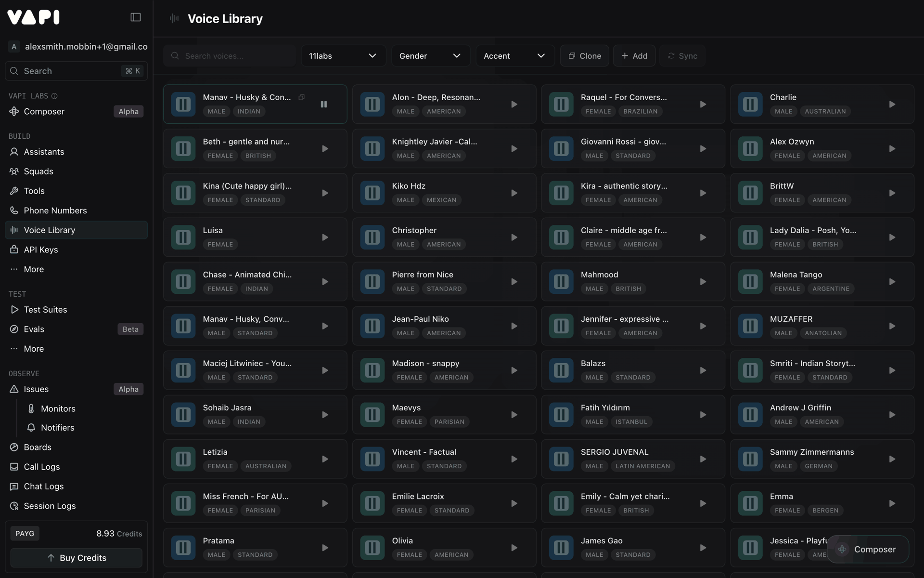924x578 pixels.
Task: Open Call Logs
Action: click(77, 467)
